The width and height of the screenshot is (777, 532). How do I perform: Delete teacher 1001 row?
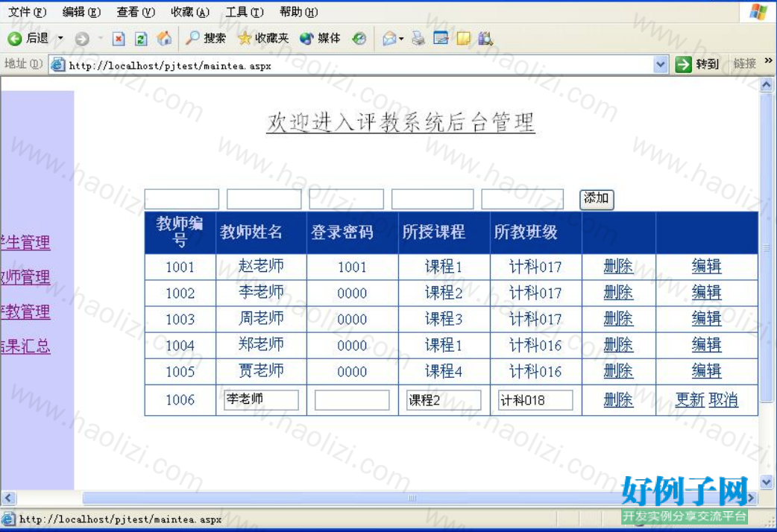618,267
